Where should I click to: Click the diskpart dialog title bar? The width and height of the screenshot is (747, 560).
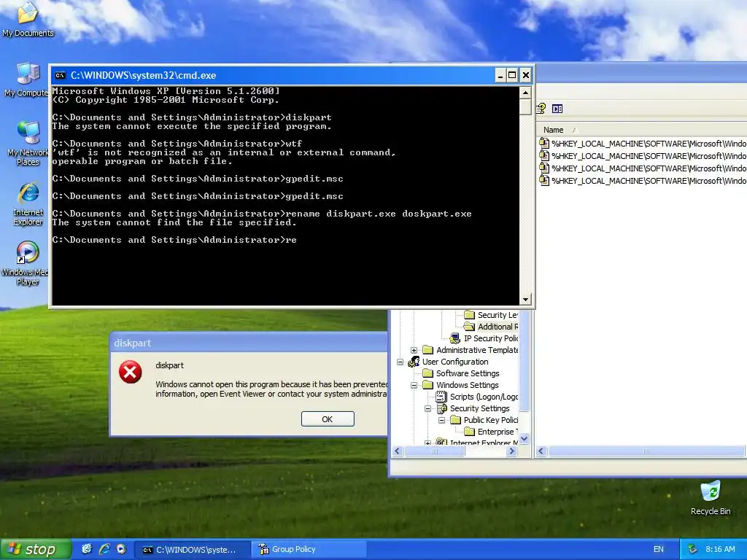pos(249,343)
